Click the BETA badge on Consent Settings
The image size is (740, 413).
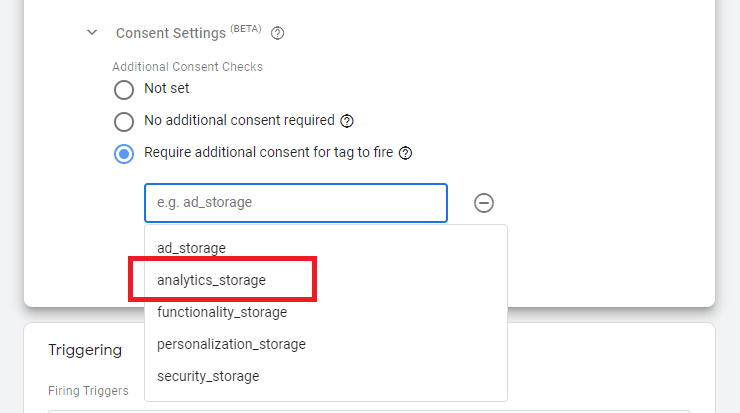tap(246, 29)
